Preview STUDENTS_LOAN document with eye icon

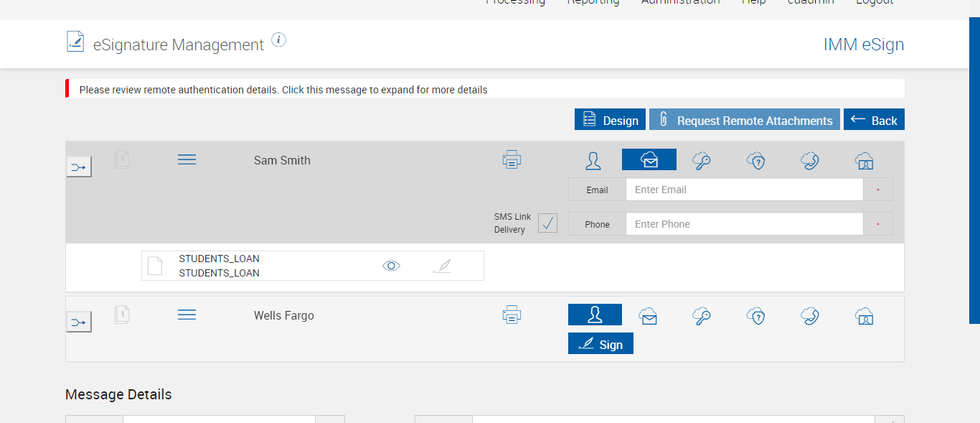click(391, 266)
